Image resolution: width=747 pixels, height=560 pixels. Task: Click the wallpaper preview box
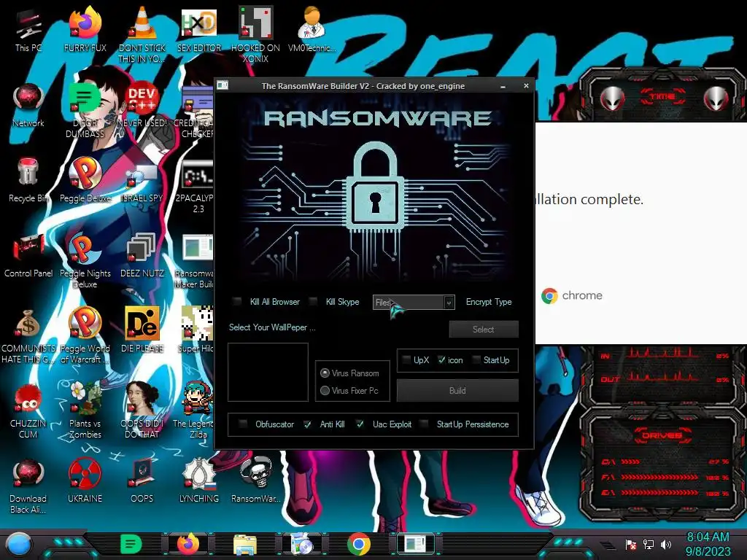[x=268, y=372]
